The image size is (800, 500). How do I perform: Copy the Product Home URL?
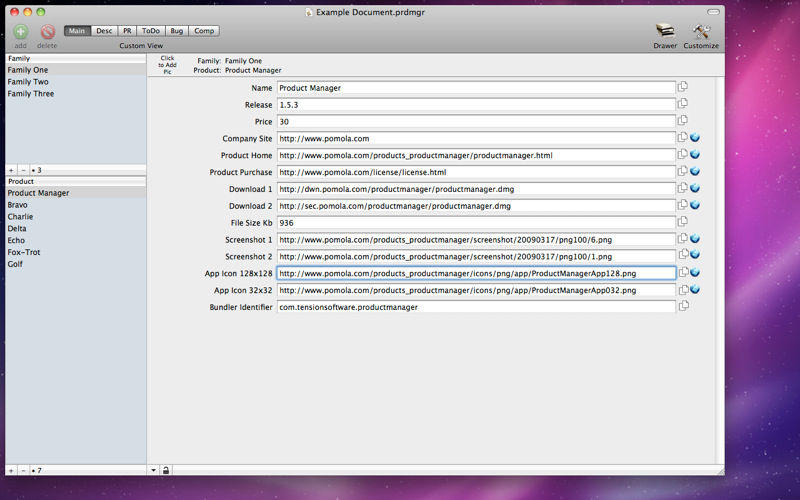click(683, 154)
